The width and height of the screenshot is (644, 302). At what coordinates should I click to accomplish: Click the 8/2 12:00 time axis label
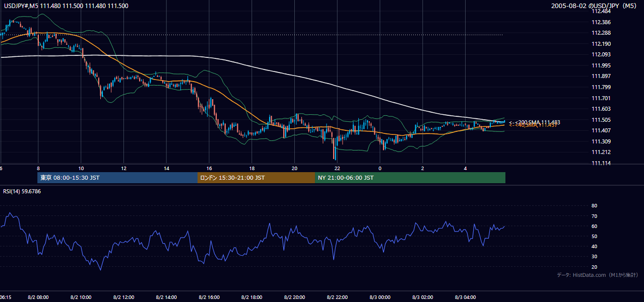click(x=124, y=297)
